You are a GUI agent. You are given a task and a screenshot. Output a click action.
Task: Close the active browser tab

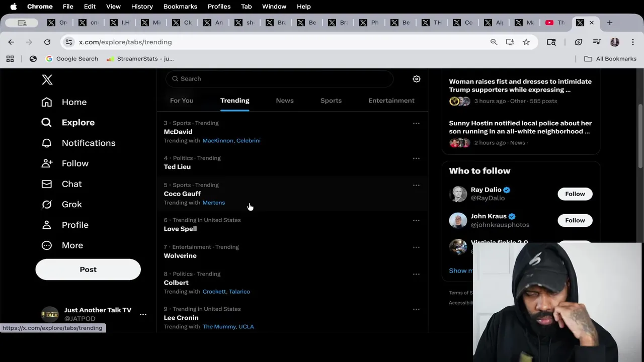592,23
